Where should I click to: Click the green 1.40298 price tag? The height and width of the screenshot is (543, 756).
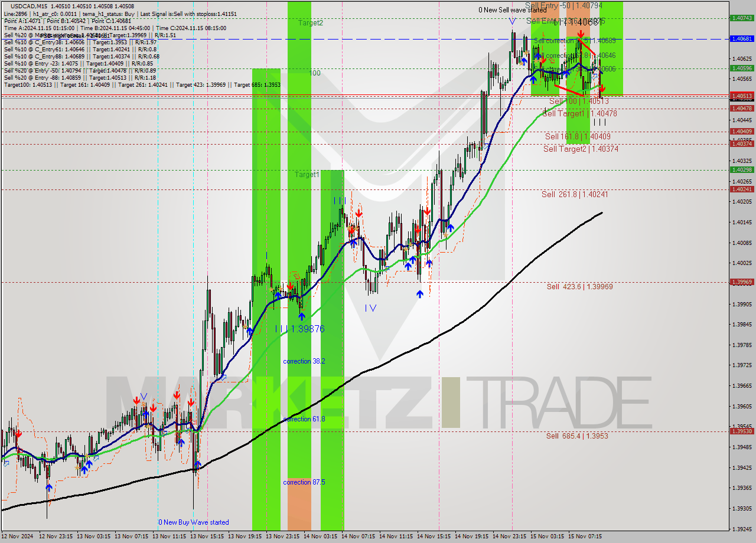pyautogui.click(x=741, y=169)
